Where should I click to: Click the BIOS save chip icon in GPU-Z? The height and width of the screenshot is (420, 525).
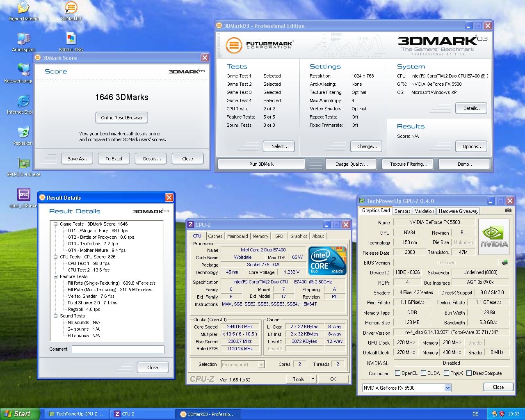click(x=505, y=262)
